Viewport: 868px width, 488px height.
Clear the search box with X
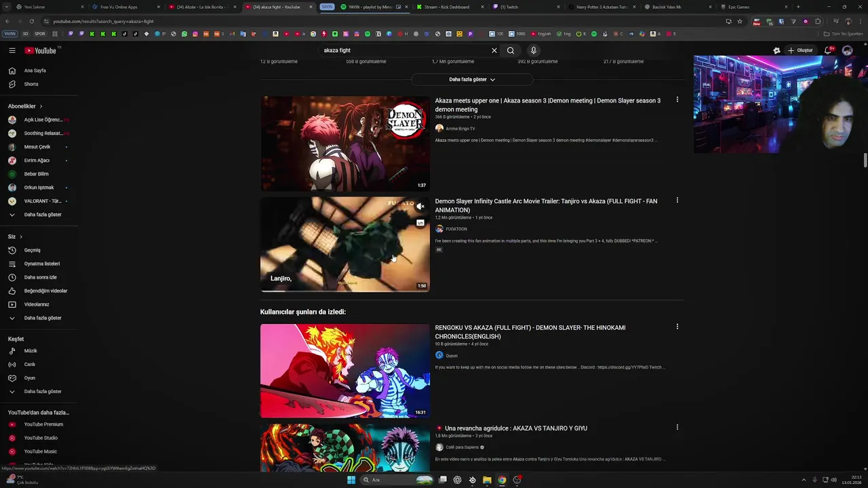[x=494, y=50]
